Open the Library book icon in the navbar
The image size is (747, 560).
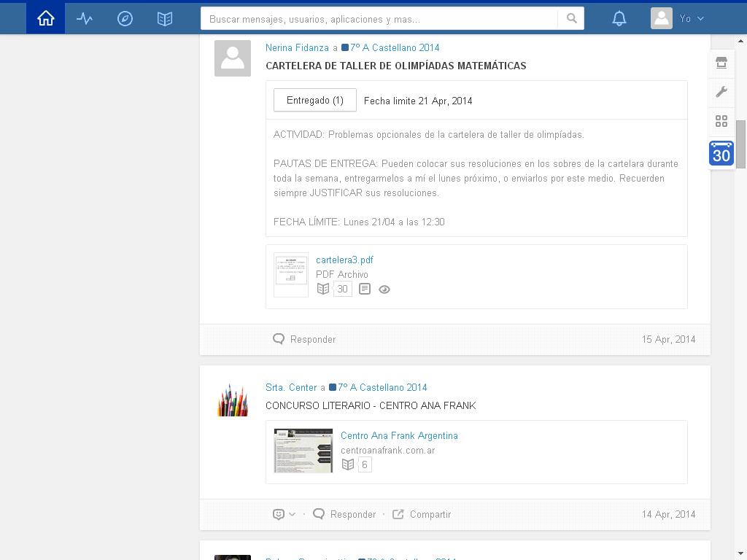165,18
